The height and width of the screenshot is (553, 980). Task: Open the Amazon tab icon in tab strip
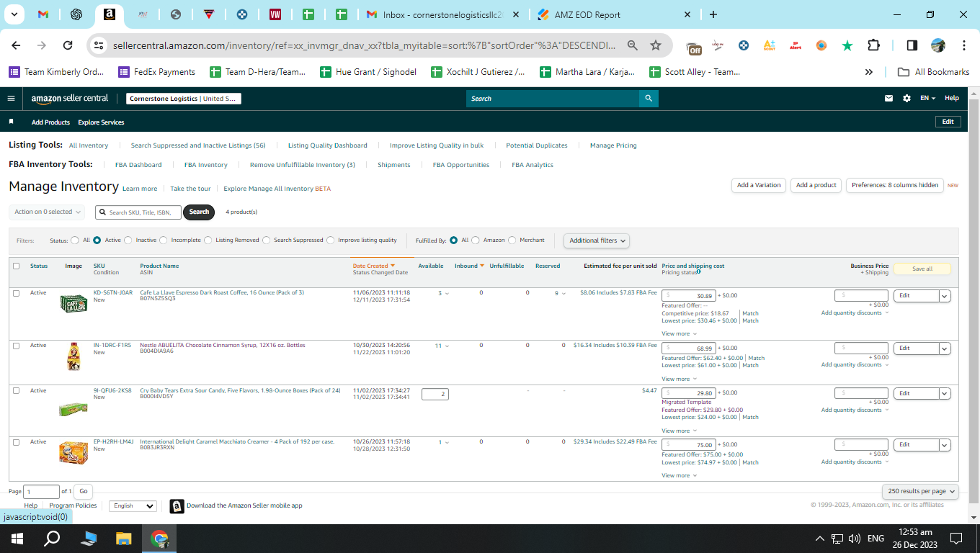(x=110, y=14)
